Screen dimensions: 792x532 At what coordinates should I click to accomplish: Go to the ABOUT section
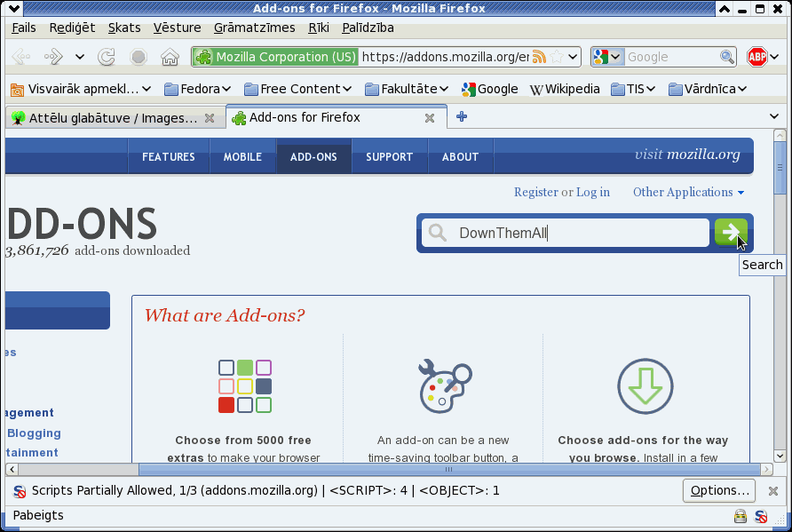460,157
